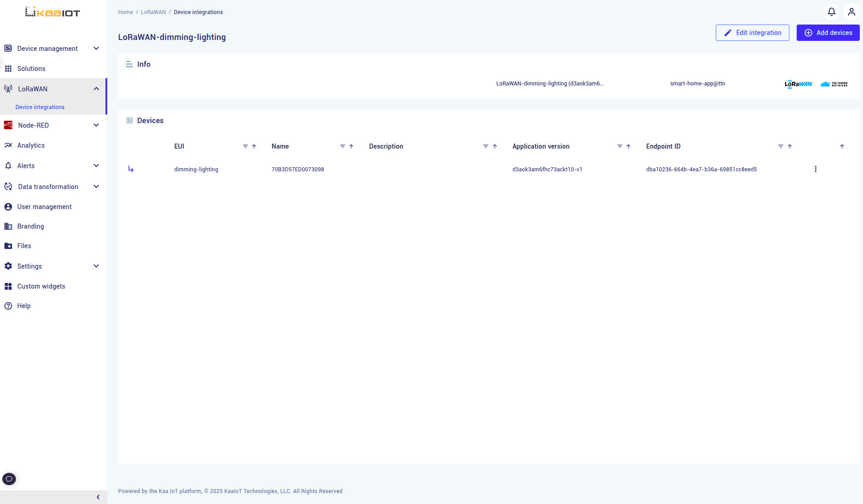Open the Data transformation sidebar entry
The width and height of the screenshot is (863, 504).
[48, 186]
